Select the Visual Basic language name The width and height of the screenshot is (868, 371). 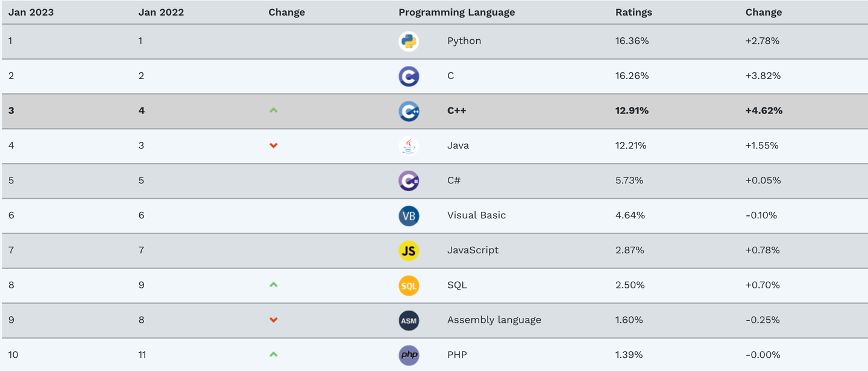(476, 215)
